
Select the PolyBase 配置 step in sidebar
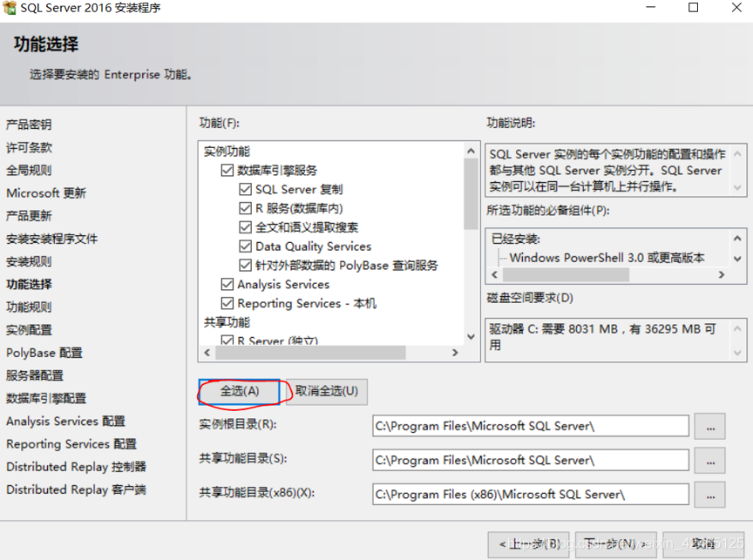44,353
